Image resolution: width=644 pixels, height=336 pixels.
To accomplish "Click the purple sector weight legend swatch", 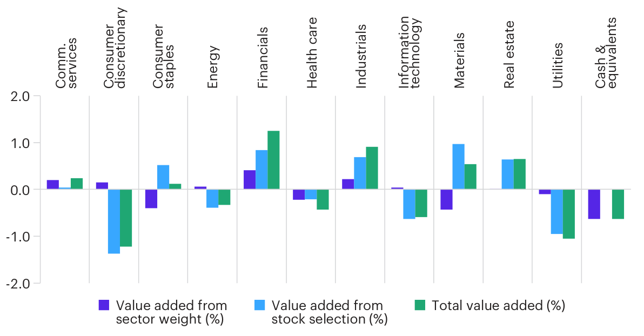I will (x=104, y=305).
